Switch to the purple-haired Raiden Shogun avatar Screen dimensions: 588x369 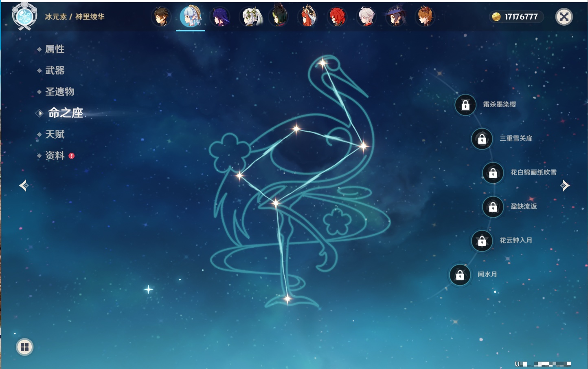pyautogui.click(x=220, y=17)
